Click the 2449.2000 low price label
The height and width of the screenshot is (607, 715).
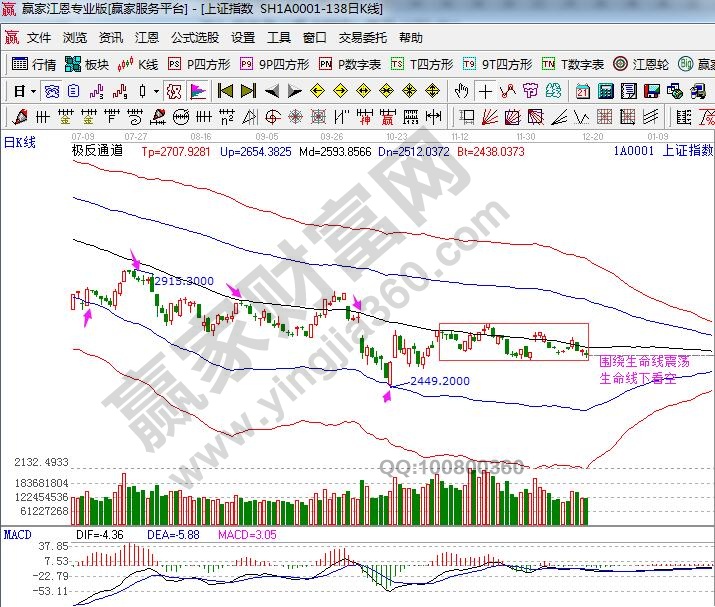pos(440,382)
